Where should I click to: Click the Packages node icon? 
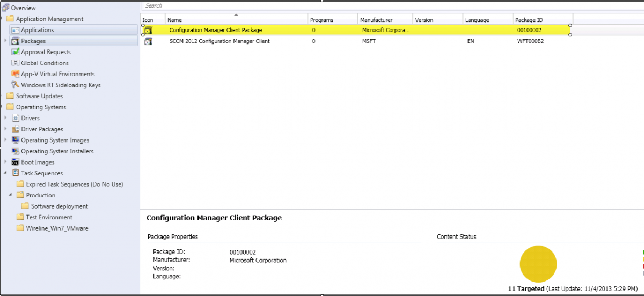click(16, 41)
